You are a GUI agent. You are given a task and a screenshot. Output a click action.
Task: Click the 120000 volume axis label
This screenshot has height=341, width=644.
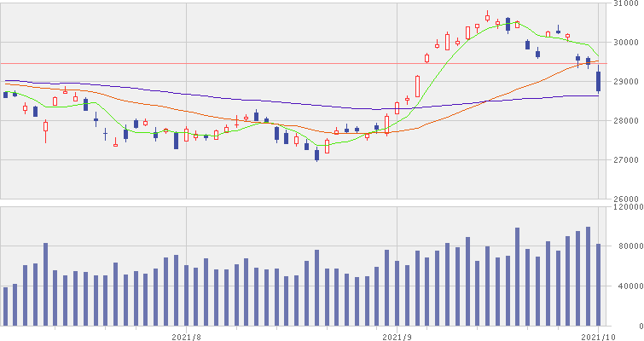(x=626, y=207)
